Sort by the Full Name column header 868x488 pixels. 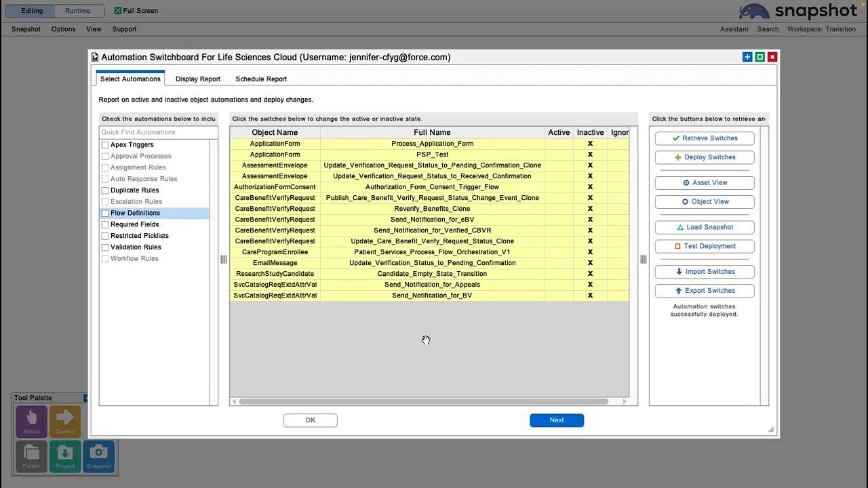tap(432, 133)
